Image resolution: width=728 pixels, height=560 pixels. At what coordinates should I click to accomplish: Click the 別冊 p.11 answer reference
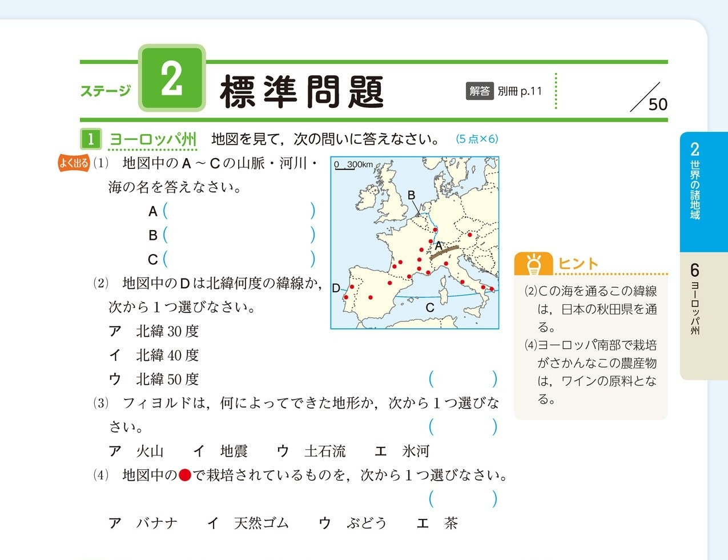click(519, 91)
